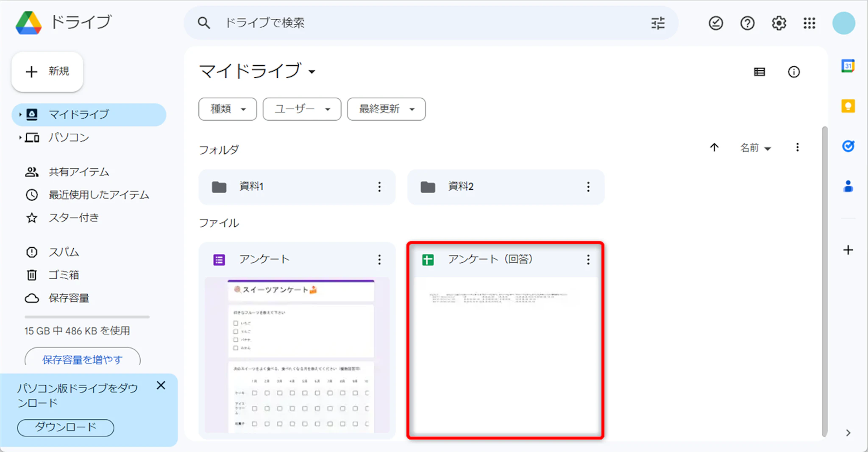The image size is (868, 452).
Task: Open the Google apps grid
Action: click(810, 23)
